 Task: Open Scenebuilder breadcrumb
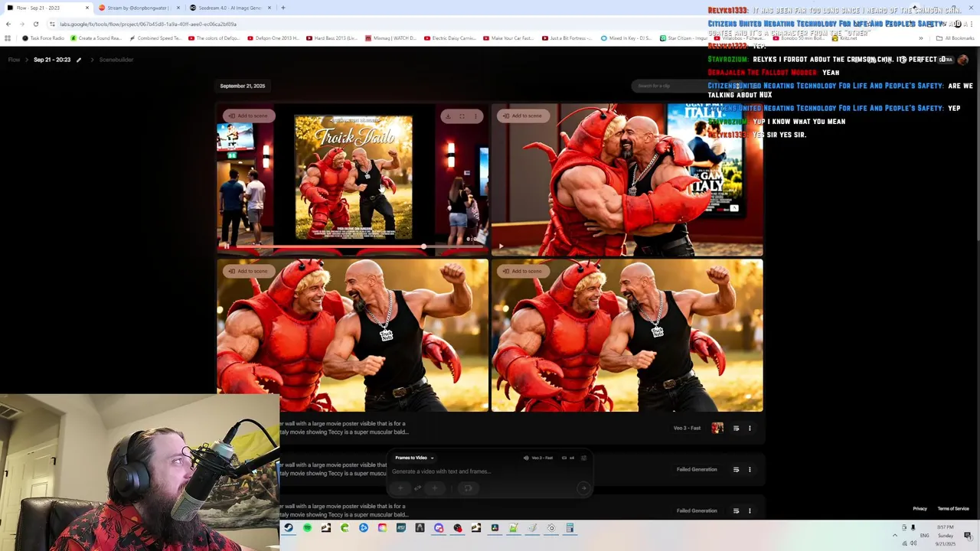116,60
